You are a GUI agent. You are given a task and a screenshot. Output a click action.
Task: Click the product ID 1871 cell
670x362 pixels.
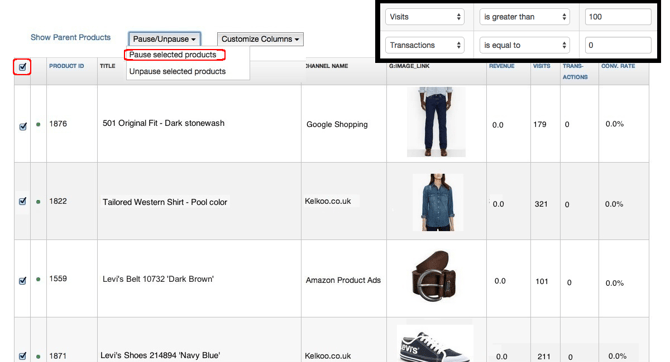click(x=58, y=356)
